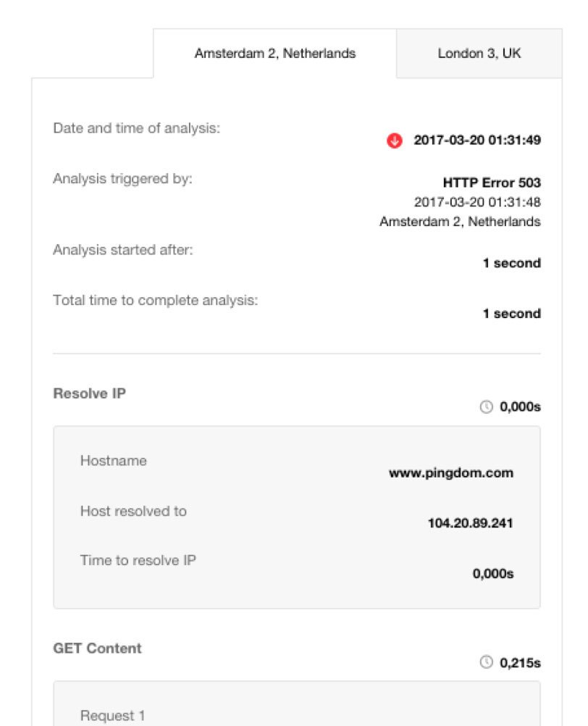Click the Host resolved to label
588x726 pixels.
tap(133, 511)
